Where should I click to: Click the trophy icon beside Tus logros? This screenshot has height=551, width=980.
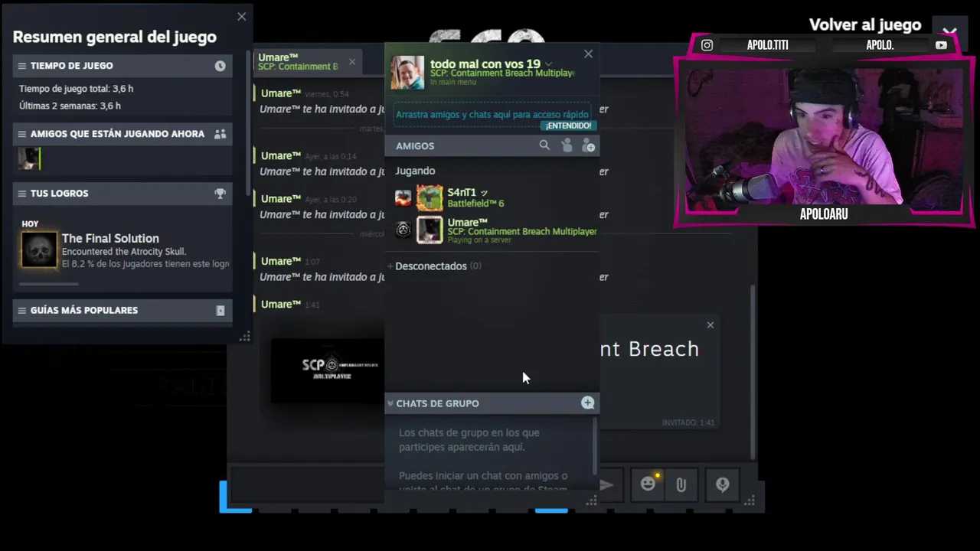[220, 194]
